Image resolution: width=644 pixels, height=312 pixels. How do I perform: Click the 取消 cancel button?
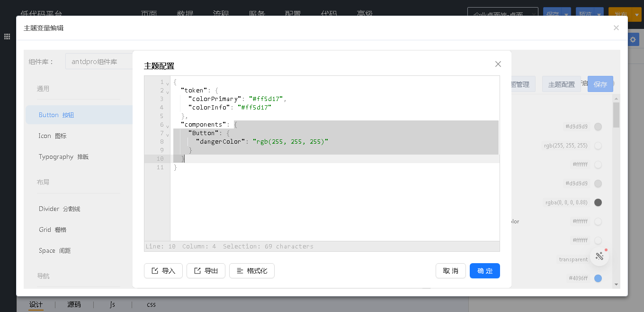coord(450,271)
